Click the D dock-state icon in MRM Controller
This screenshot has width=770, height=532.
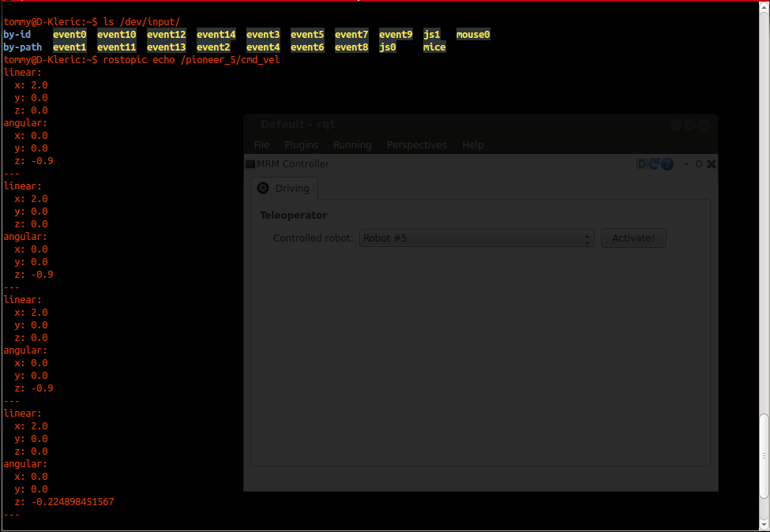642,164
